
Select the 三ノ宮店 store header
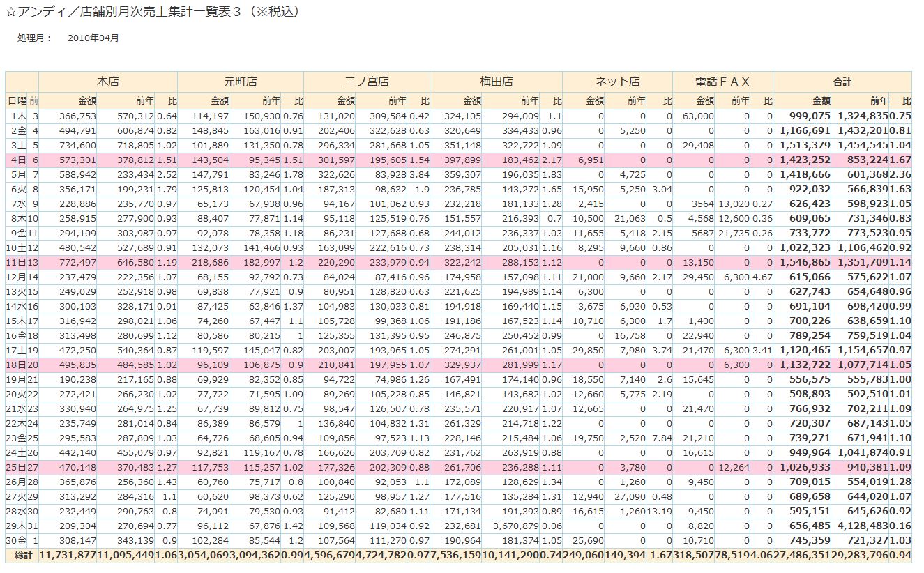[367, 82]
